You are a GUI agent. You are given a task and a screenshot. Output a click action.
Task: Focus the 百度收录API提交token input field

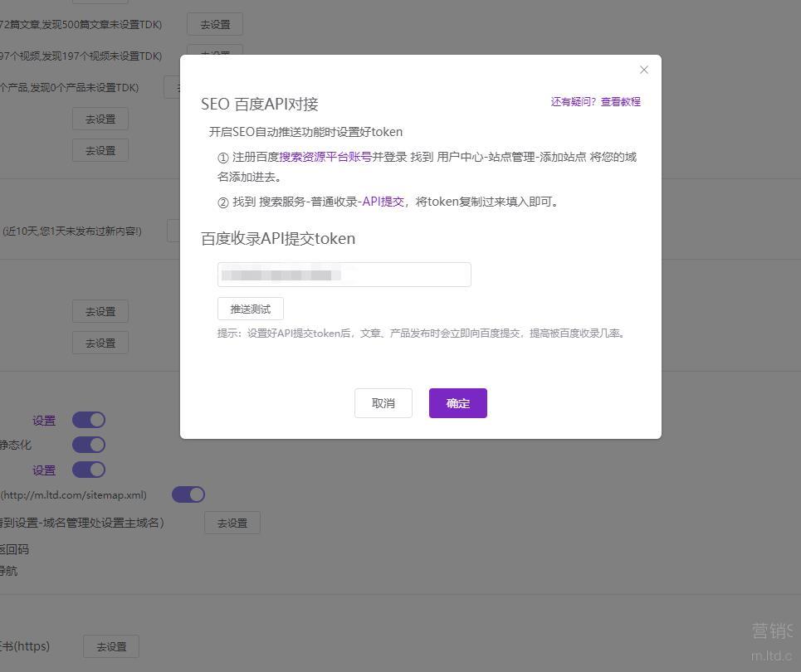344,275
